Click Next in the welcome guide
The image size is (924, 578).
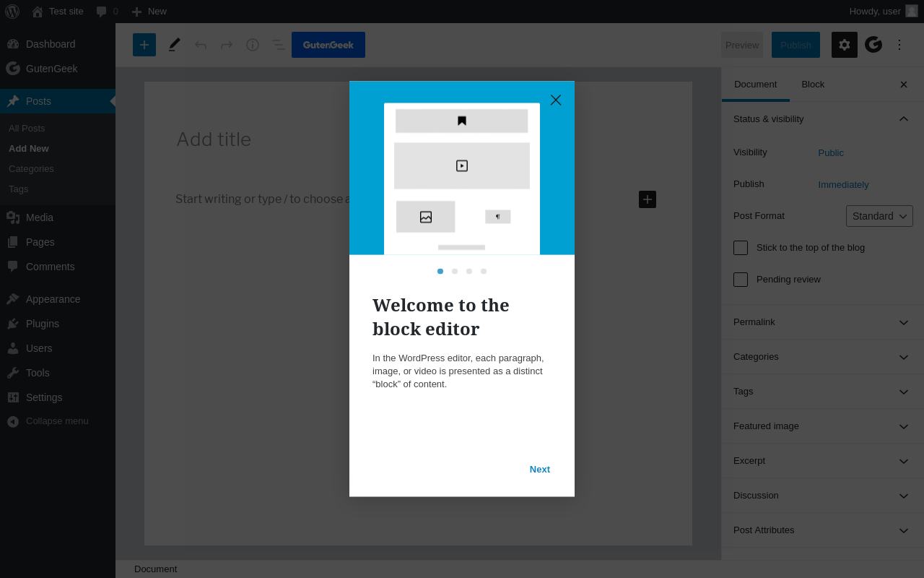[540, 470]
